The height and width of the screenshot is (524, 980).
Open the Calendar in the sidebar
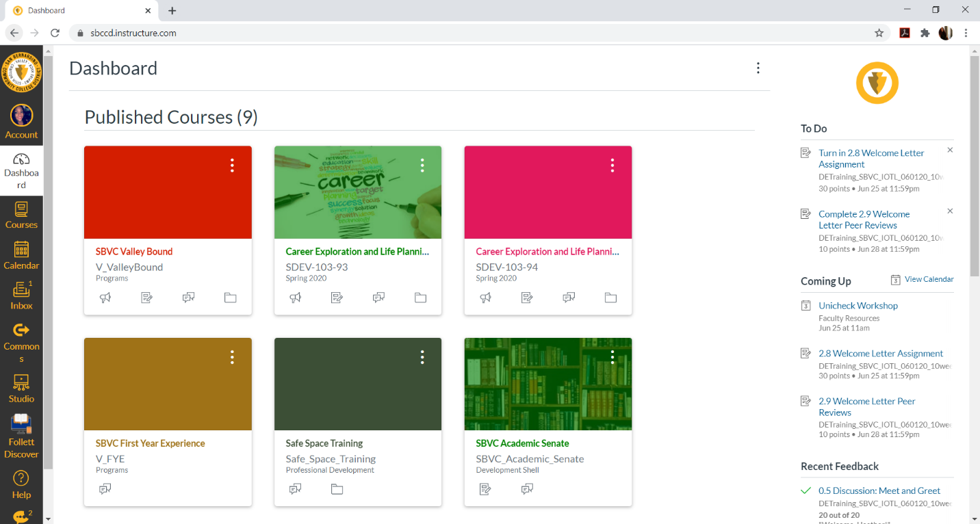click(21, 256)
